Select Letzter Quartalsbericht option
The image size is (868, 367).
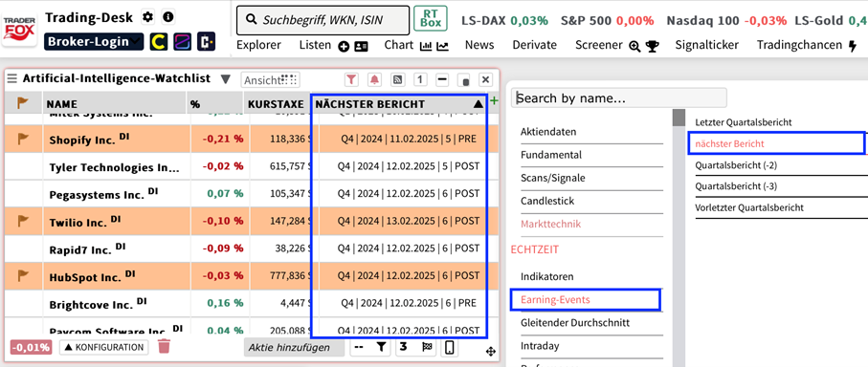coord(744,122)
